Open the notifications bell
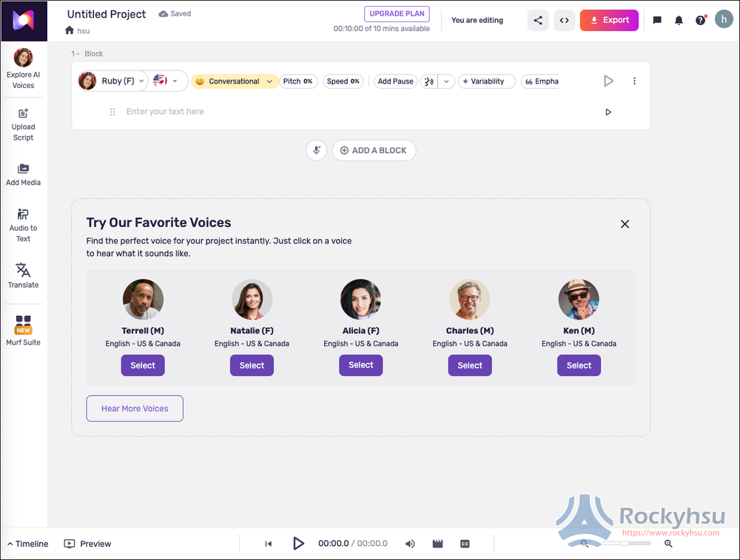 click(x=679, y=20)
